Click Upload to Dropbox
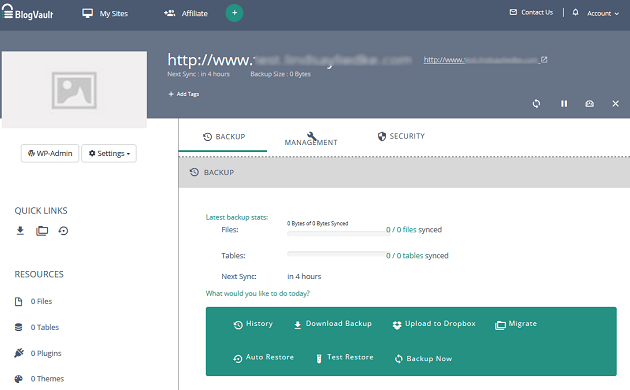 (434, 324)
